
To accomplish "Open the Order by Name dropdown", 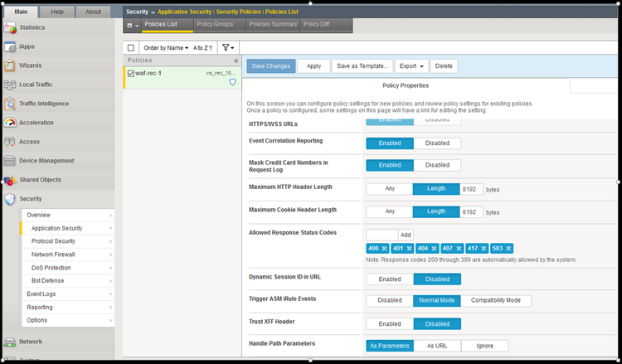I will coord(166,48).
